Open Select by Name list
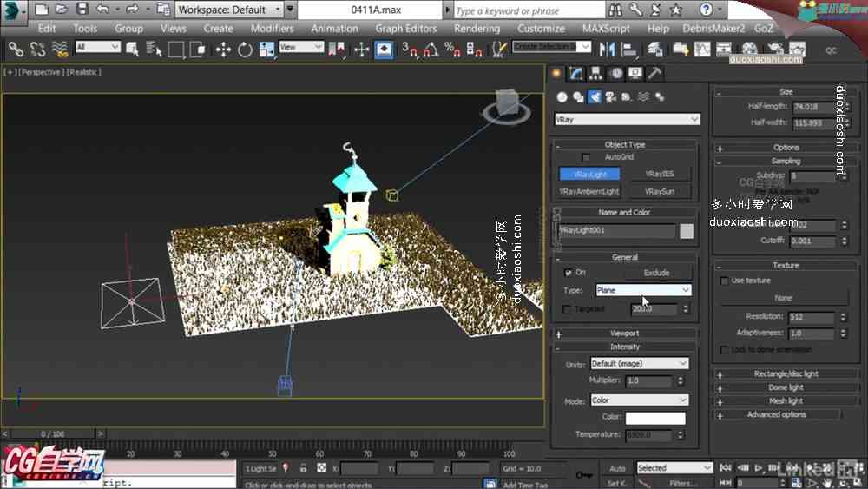 click(154, 50)
